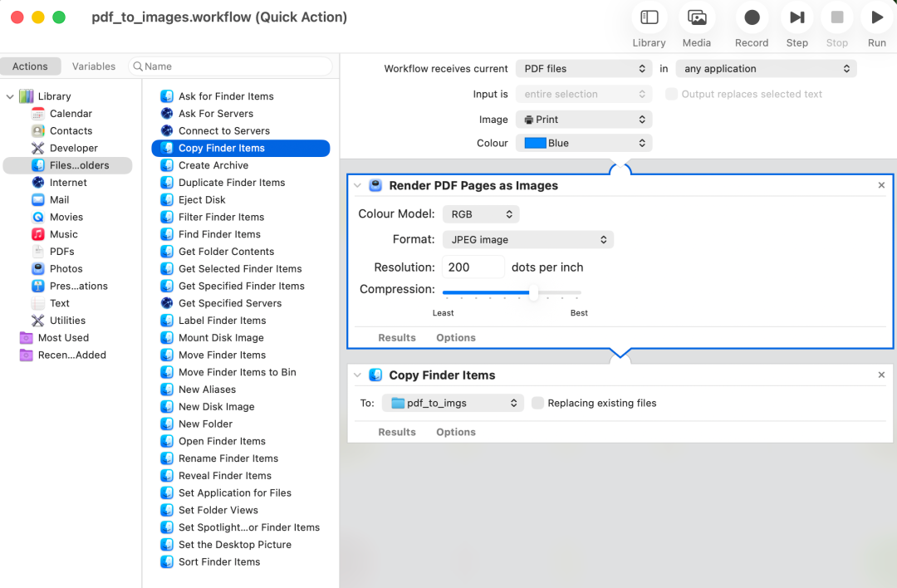Open the Colour Model dropdown showing RGB

481,213
